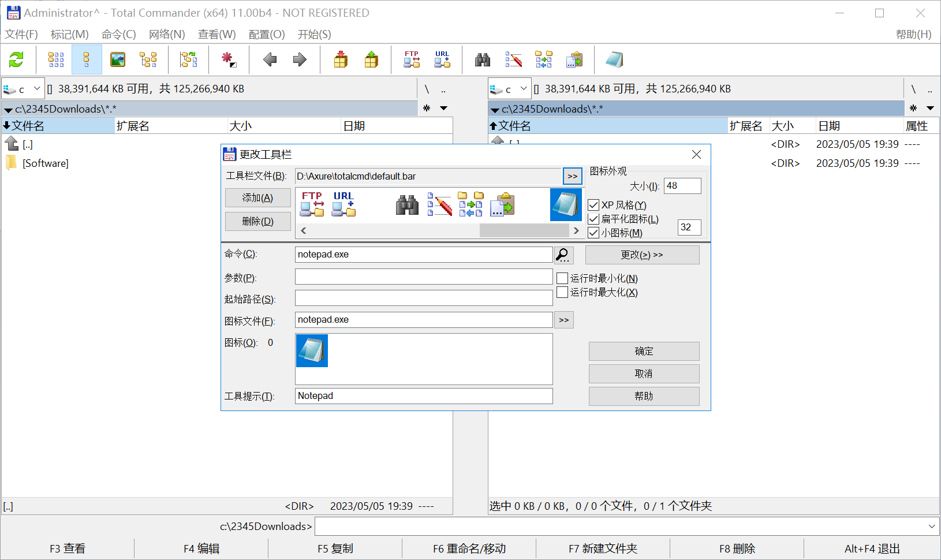
Task: Toggle XP 风格 checkbox
Action: 593,205
